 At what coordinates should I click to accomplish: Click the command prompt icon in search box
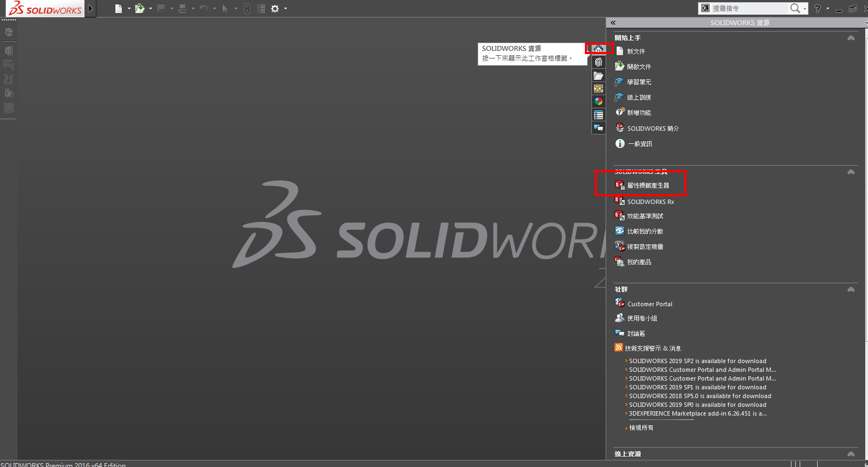coord(705,8)
